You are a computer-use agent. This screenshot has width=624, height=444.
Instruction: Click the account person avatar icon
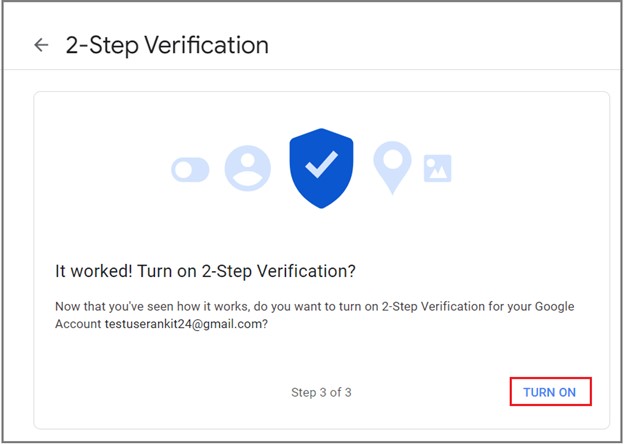248,168
